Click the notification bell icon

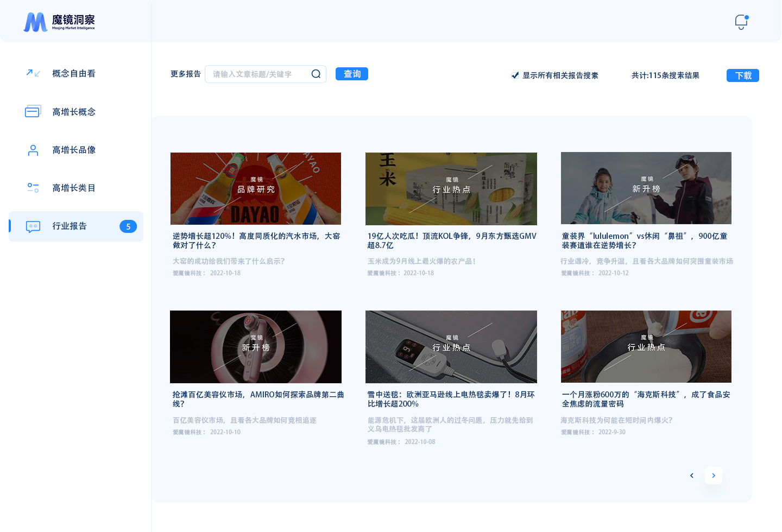pyautogui.click(x=741, y=22)
